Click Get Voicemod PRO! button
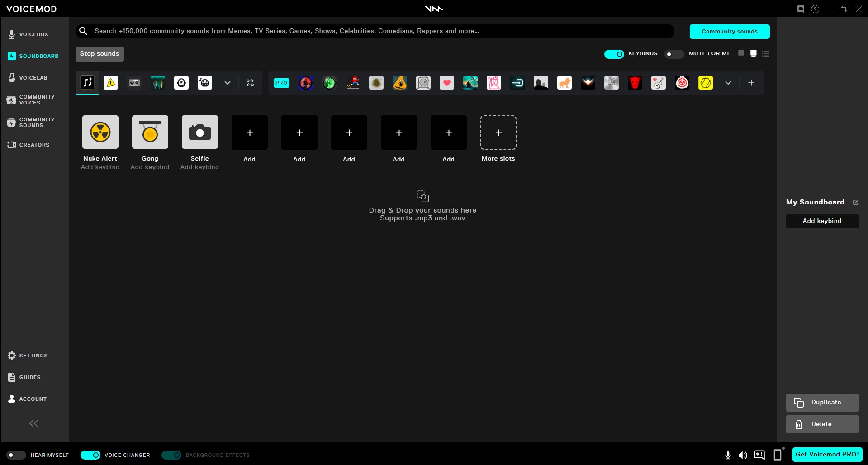This screenshot has height=465, width=868. coord(827,454)
